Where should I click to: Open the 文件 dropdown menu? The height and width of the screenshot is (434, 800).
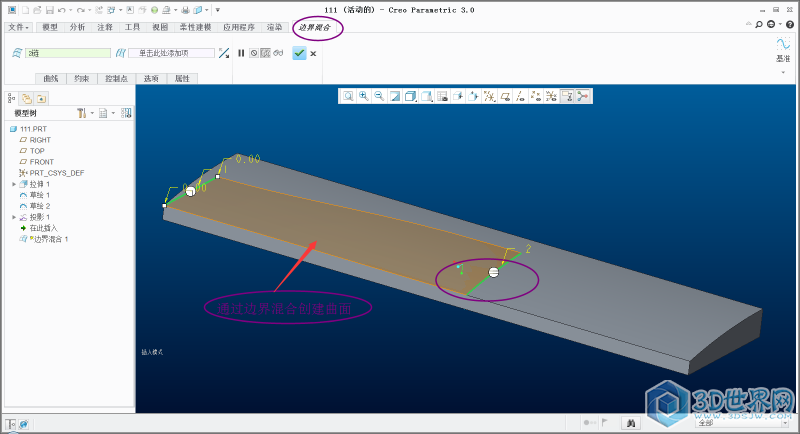point(20,27)
